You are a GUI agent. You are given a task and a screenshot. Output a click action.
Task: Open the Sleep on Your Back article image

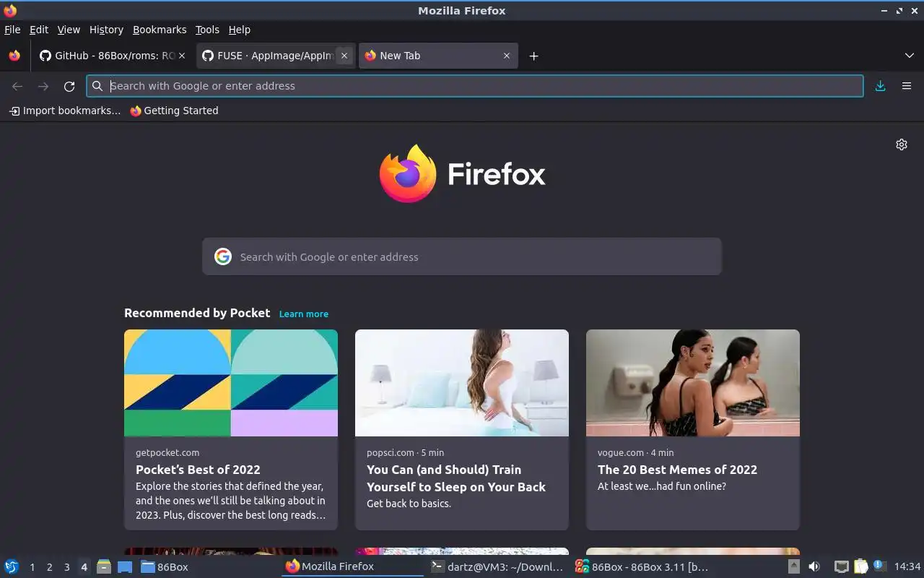[x=462, y=383]
